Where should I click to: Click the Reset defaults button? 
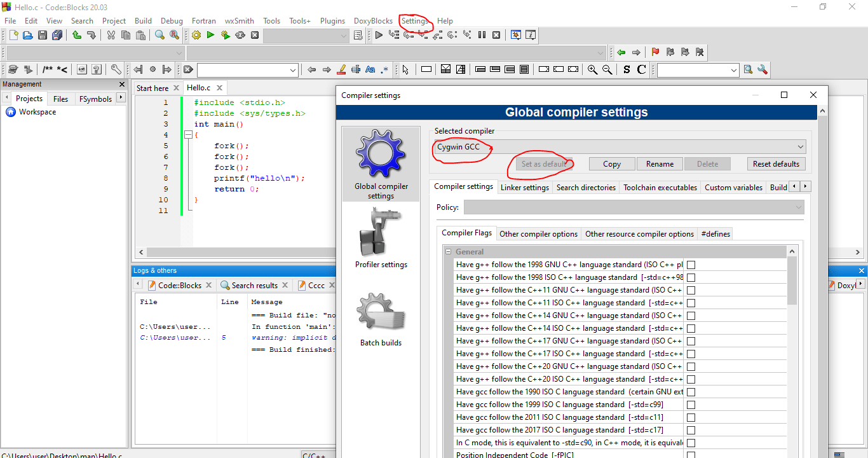[x=776, y=164]
